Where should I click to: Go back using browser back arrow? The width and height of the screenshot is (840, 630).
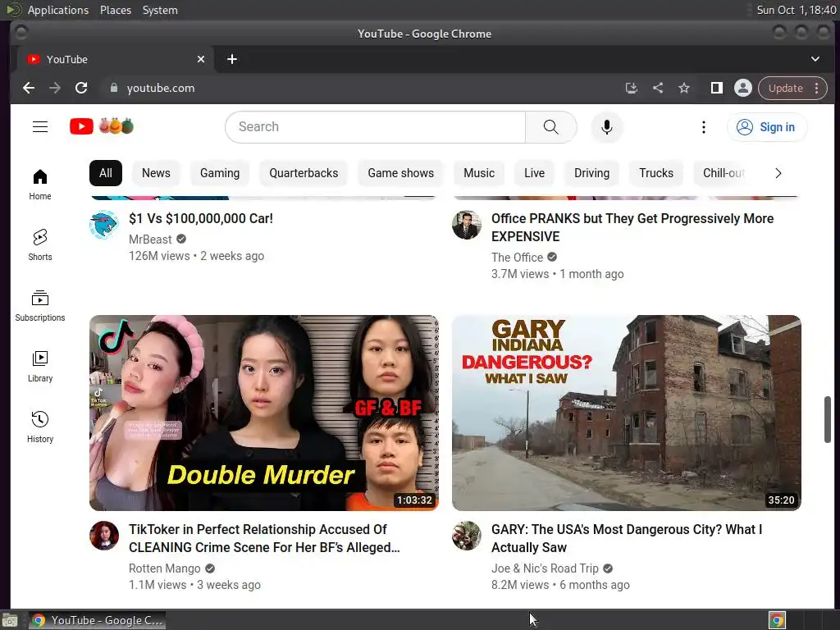click(29, 88)
